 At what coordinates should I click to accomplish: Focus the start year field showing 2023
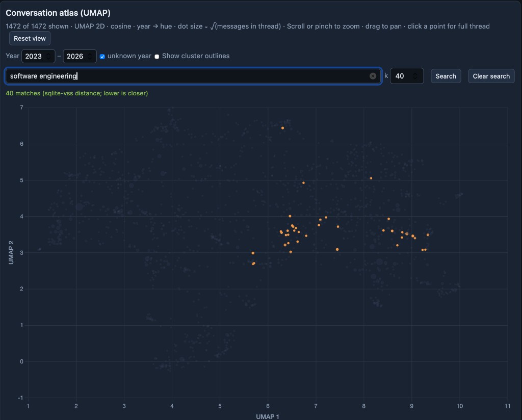[x=34, y=56]
